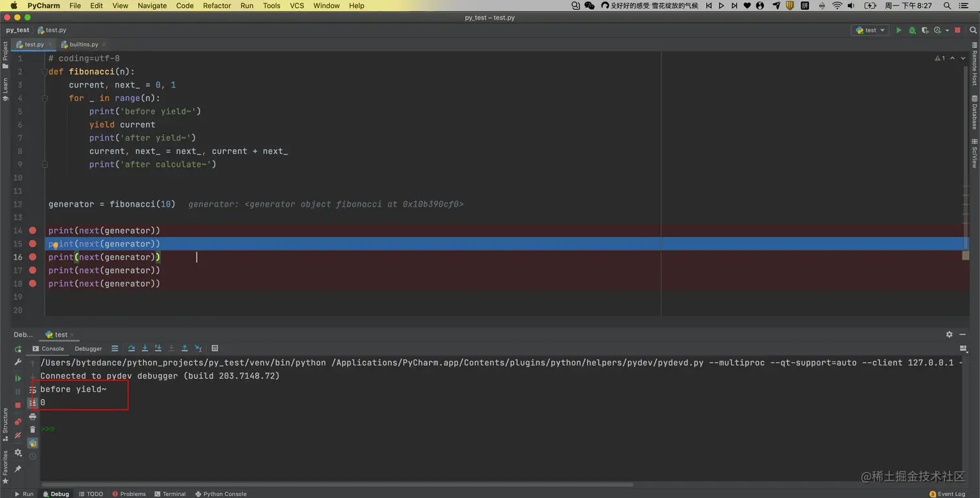The width and height of the screenshot is (980, 498).
Task: Open the Evaluate Expression calculator icon
Action: click(215, 348)
